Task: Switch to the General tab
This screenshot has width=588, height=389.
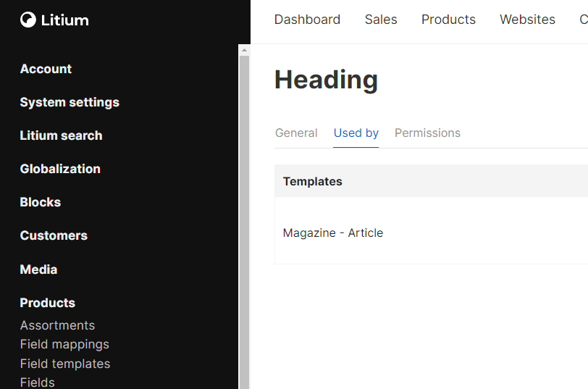Action: 296,133
